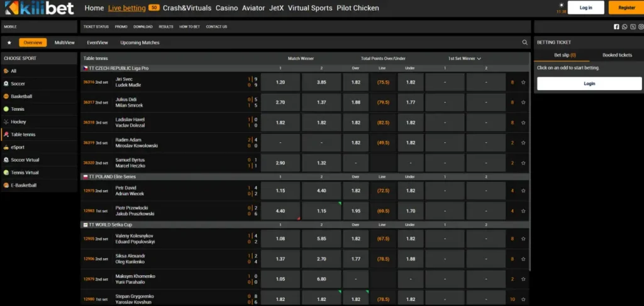Choose Soccer Virtual in sport list

[39, 160]
